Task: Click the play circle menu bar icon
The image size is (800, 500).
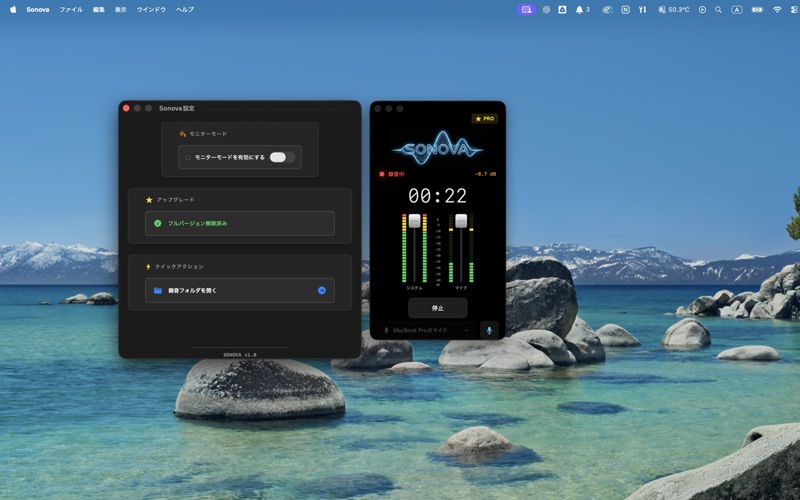Action: pos(702,9)
